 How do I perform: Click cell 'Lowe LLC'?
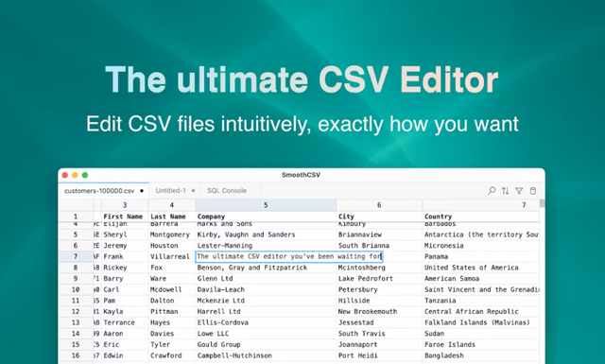266,334
